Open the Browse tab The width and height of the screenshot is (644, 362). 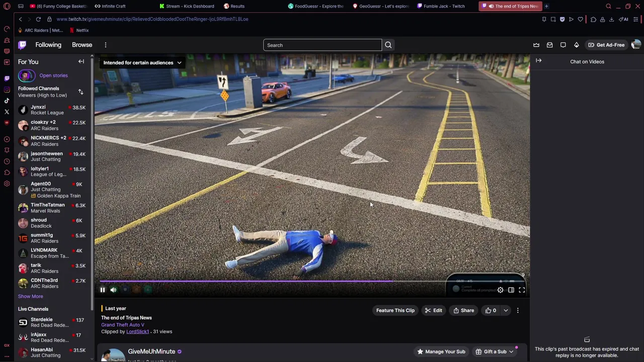[82, 45]
